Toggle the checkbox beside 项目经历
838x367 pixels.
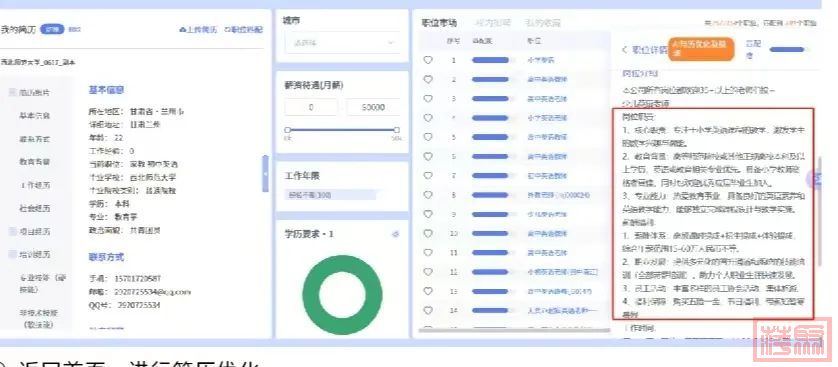click(x=12, y=232)
